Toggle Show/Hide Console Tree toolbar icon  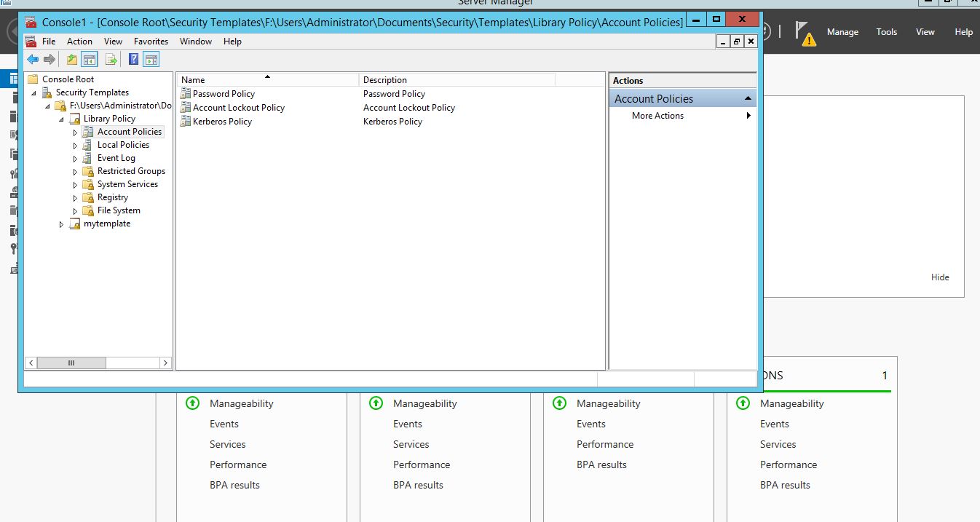click(90, 60)
